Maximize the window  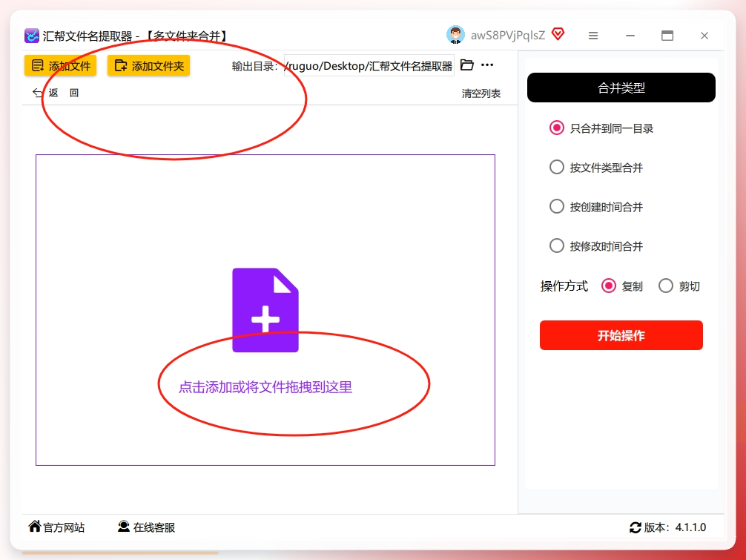click(x=667, y=36)
